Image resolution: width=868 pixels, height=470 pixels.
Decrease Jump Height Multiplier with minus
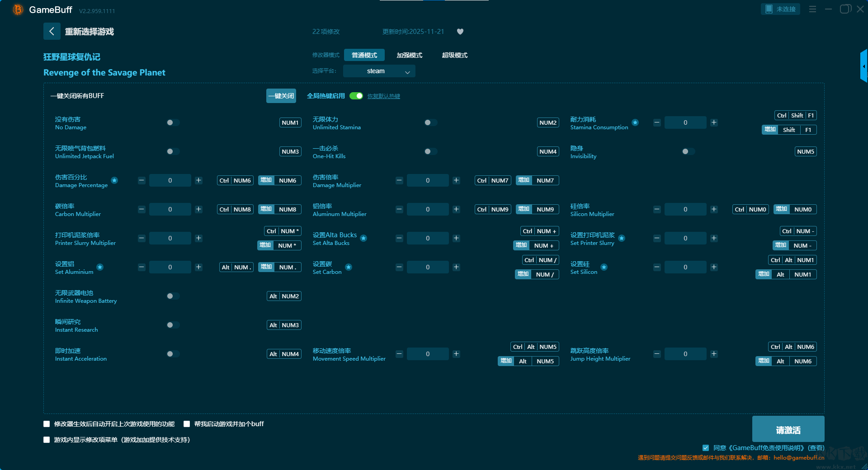point(657,354)
